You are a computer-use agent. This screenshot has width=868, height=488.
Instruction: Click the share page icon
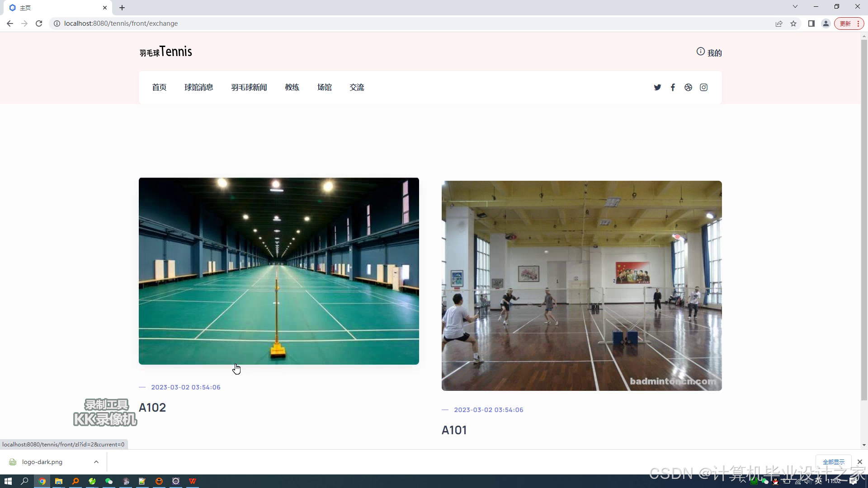(x=779, y=23)
